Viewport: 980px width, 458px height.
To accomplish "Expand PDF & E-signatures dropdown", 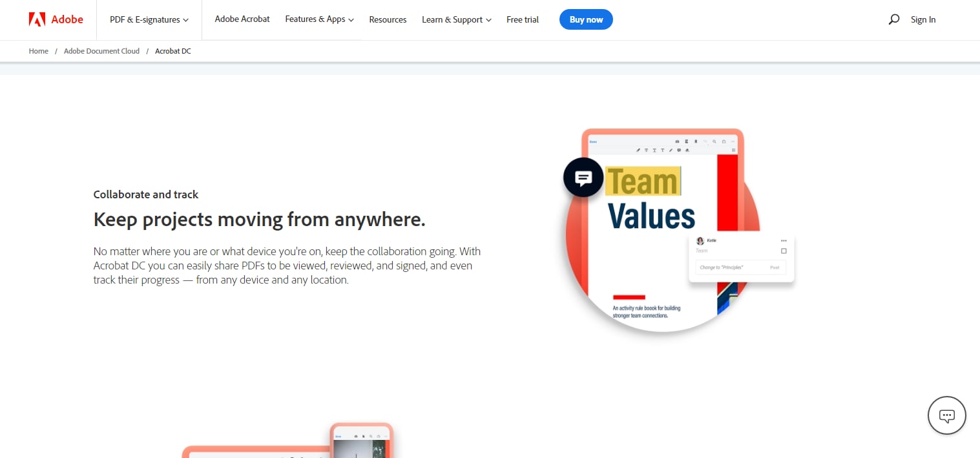I will pos(149,19).
